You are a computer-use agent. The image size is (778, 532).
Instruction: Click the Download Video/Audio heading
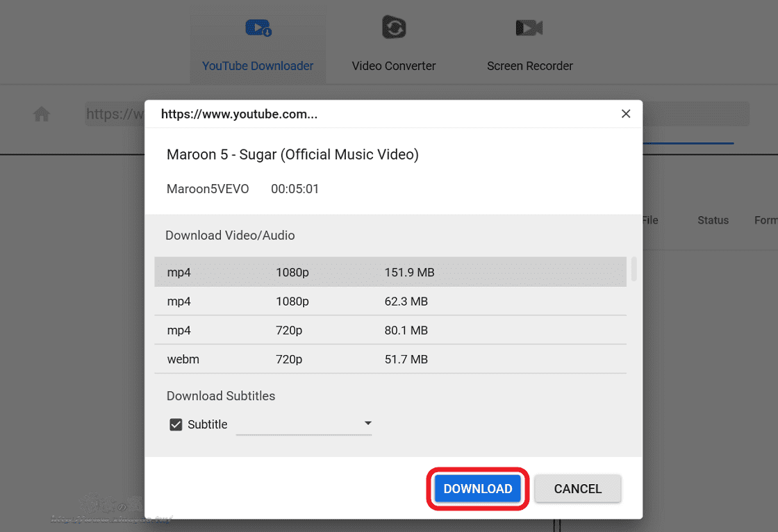click(x=230, y=235)
